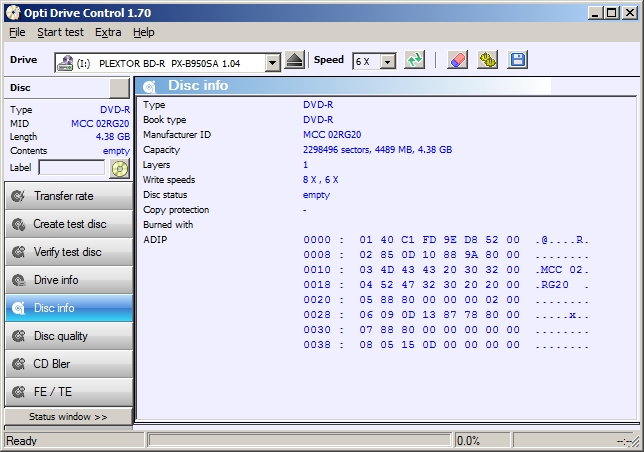Click Layers value 1
The width and height of the screenshot is (644, 452).
point(305,165)
